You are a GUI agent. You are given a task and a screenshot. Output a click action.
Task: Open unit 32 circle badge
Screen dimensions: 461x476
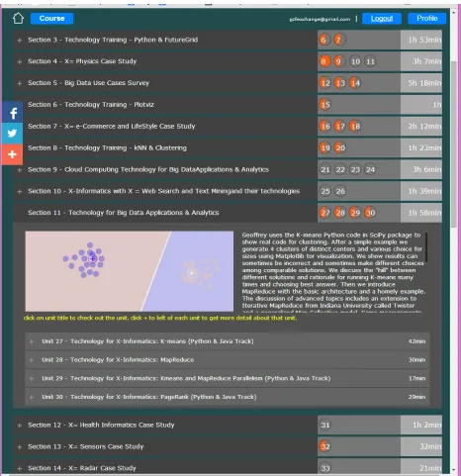(325, 447)
